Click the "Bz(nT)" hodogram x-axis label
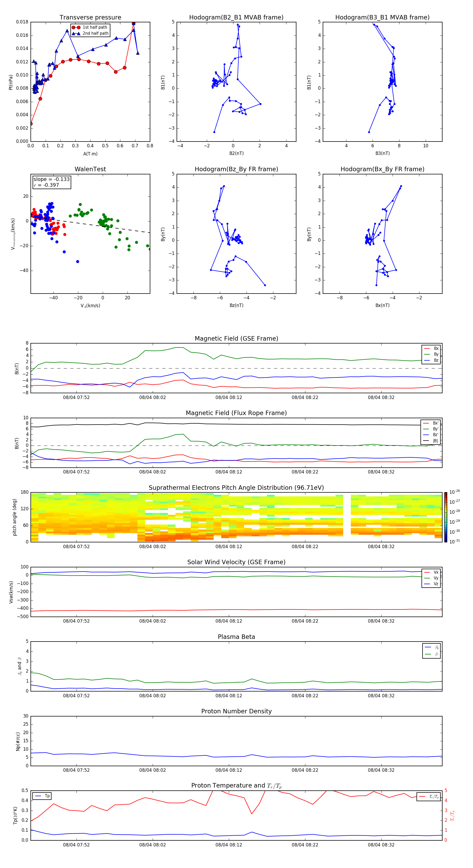Screen dimensions: 473x868 click(236, 305)
